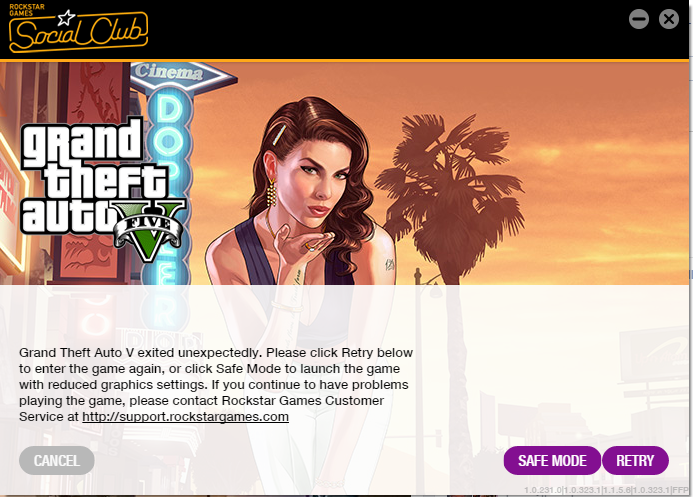Viewport: 693px width, 497px height.
Task: Click the woman blowing a kiss artwork
Action: (x=301, y=194)
